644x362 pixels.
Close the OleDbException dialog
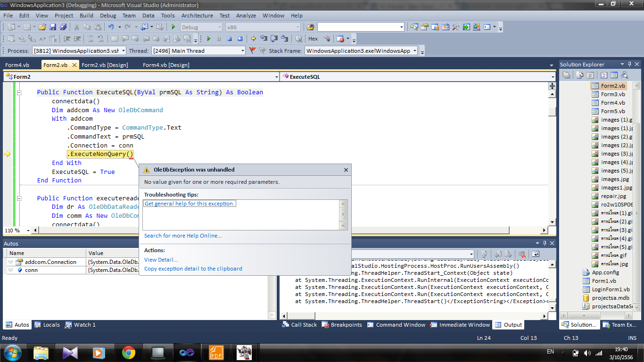(x=346, y=170)
